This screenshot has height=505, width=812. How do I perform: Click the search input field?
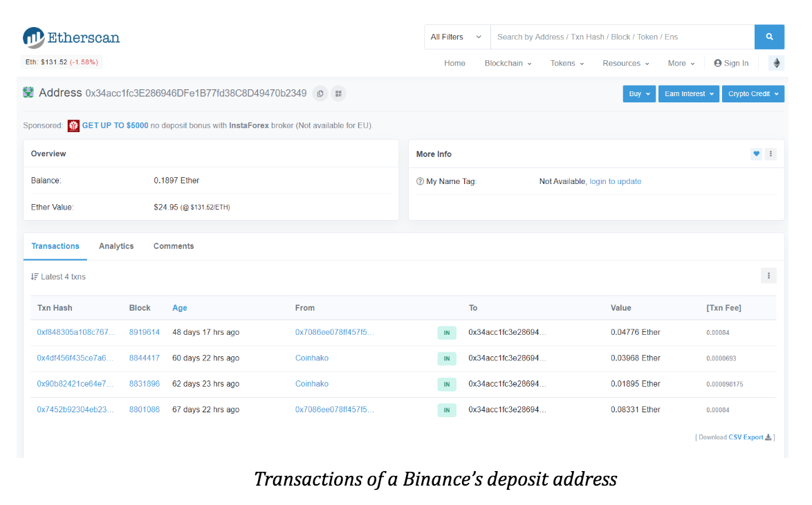pyautogui.click(x=622, y=37)
